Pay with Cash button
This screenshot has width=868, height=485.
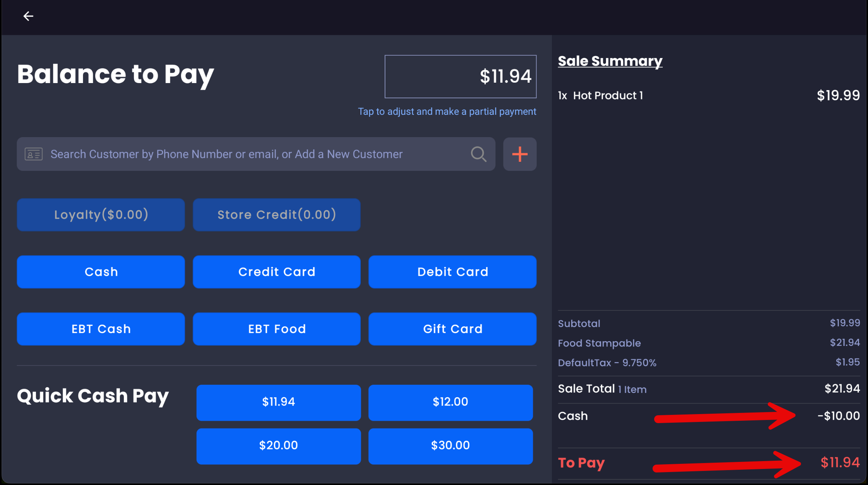coord(101,272)
